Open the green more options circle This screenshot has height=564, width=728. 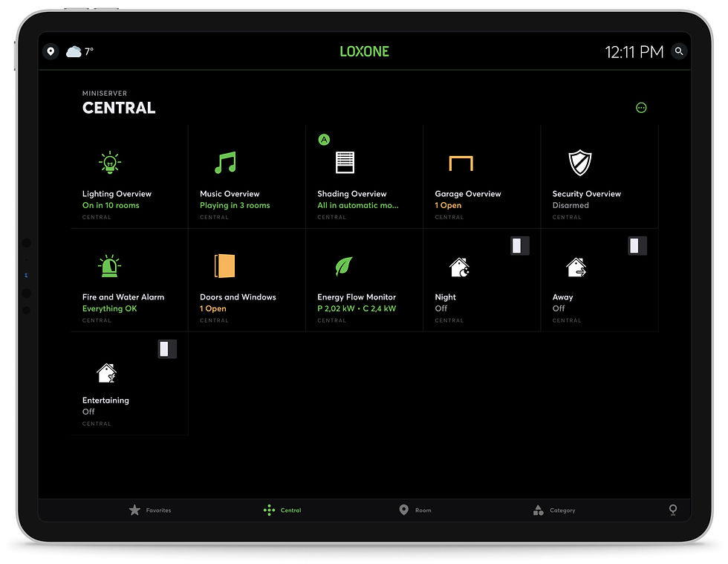(x=641, y=108)
